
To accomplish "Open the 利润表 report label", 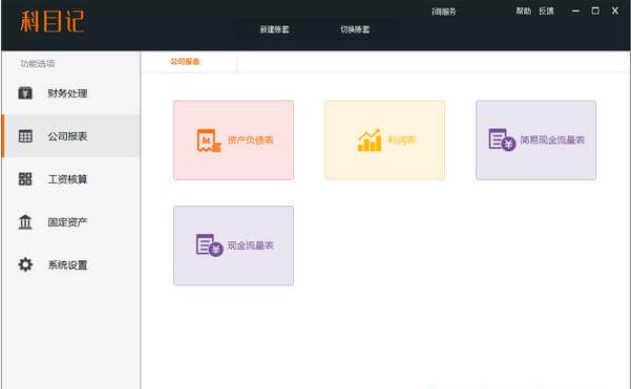I will (402, 140).
